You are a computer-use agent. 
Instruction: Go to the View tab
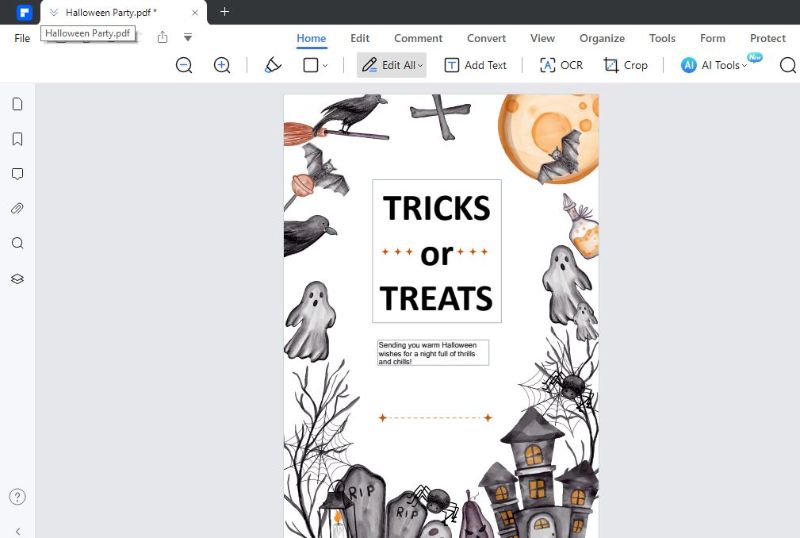[x=542, y=38]
